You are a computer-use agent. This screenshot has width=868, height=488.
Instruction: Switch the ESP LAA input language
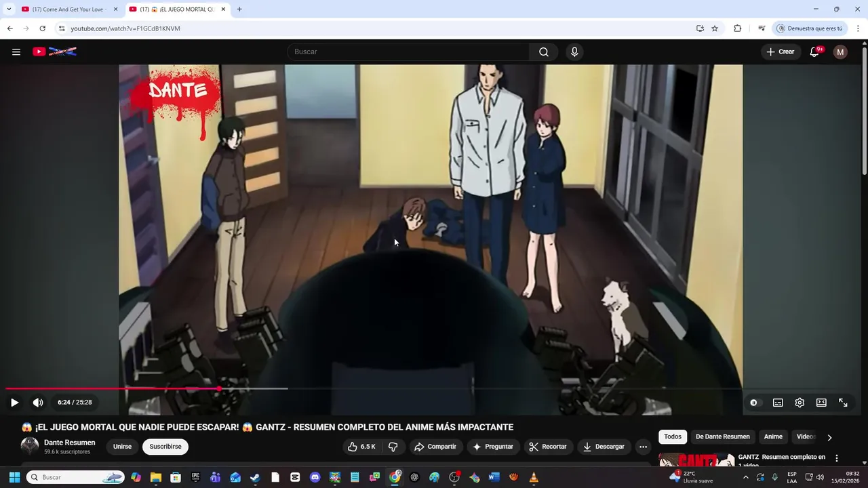(x=792, y=478)
